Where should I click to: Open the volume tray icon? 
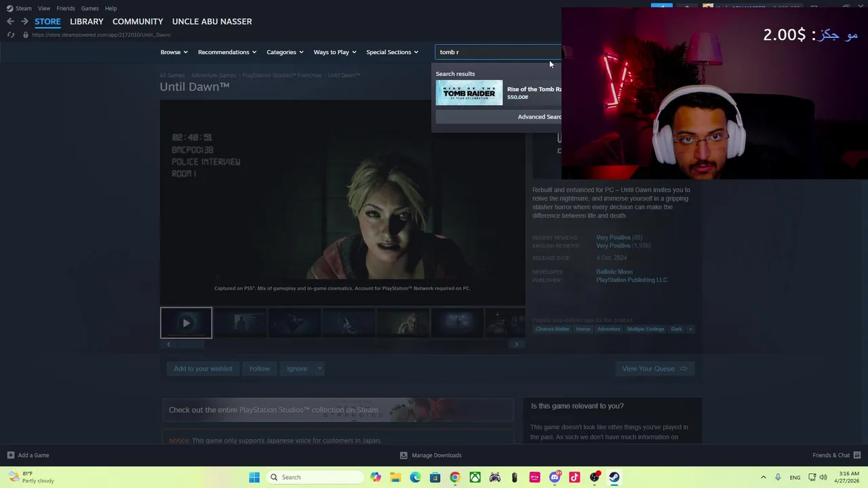[823, 477]
